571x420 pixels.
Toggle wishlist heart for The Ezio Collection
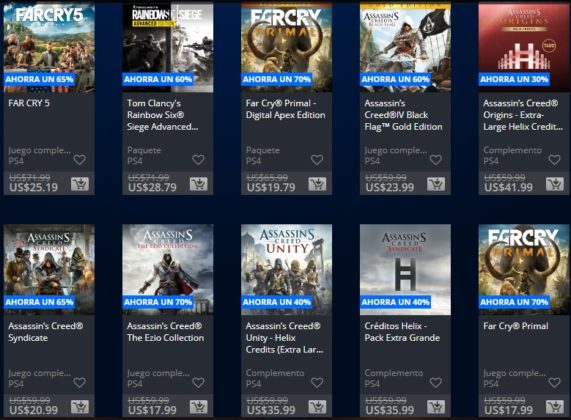click(198, 382)
